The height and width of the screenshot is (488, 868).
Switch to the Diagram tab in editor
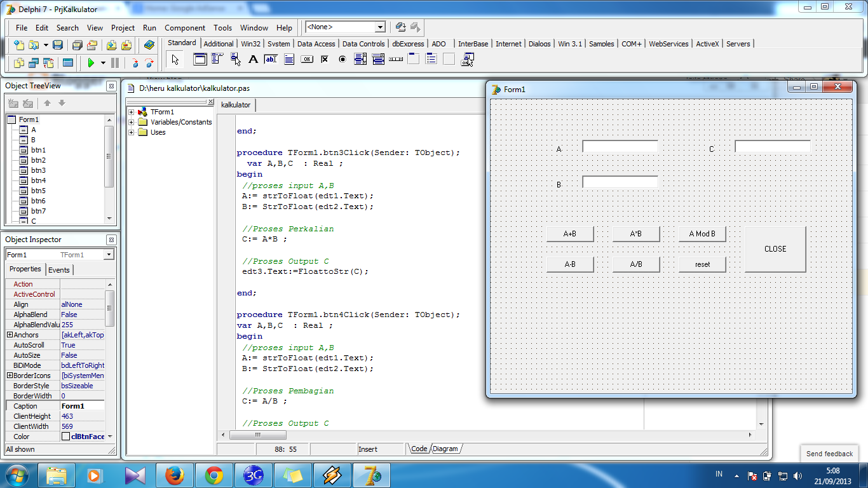(x=445, y=449)
